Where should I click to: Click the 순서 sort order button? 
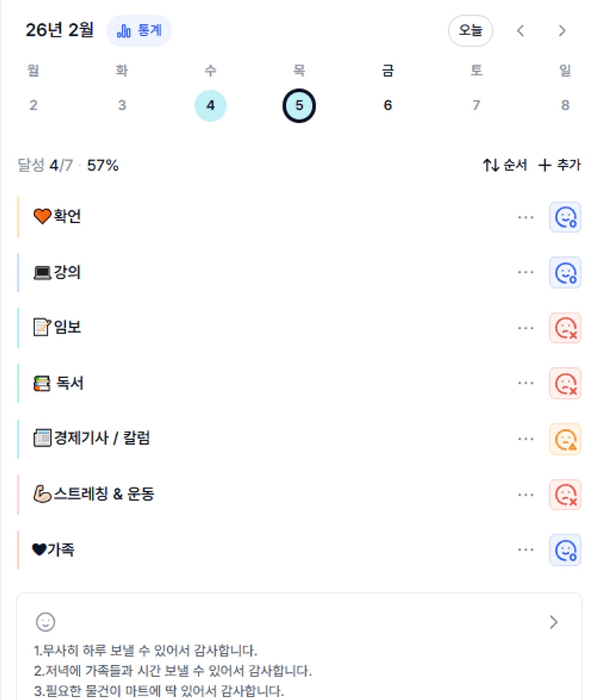pos(505,166)
